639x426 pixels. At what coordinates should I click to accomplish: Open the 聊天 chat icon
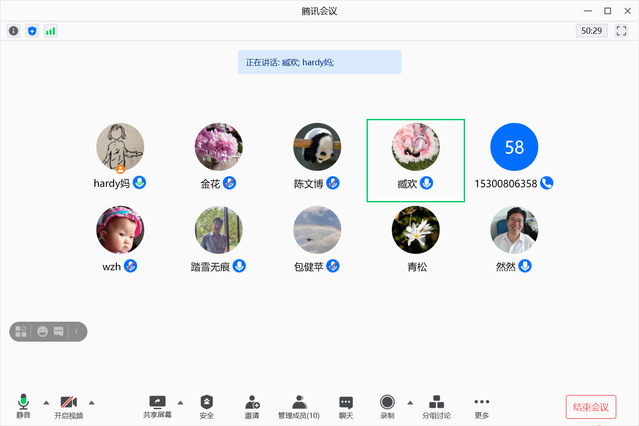[x=346, y=405]
